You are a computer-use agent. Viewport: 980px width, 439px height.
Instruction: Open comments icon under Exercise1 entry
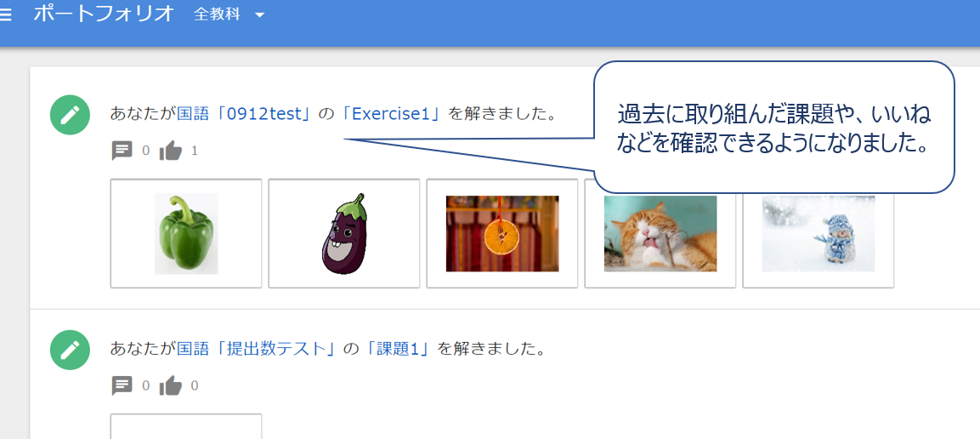coord(122,151)
